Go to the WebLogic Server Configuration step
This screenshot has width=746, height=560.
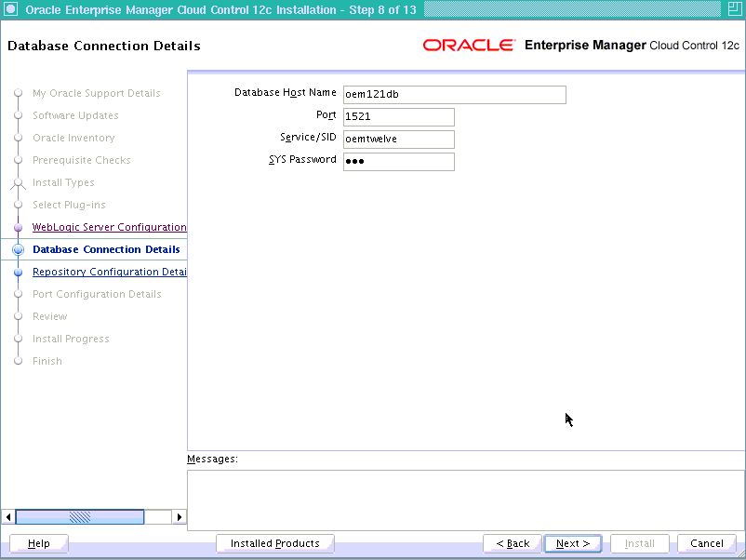click(109, 228)
